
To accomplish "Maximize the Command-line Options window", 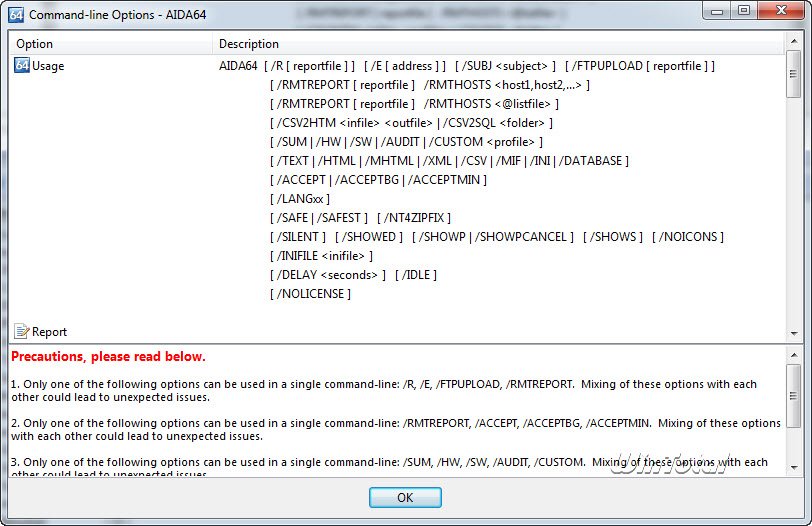I will [x=744, y=10].
